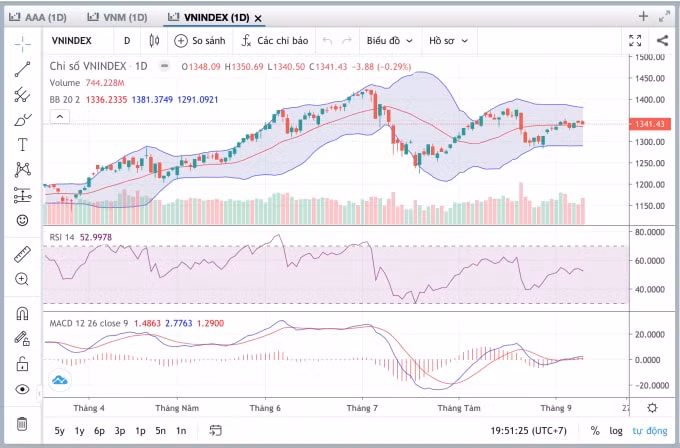Click the blue cloud chart logo button

60,380
